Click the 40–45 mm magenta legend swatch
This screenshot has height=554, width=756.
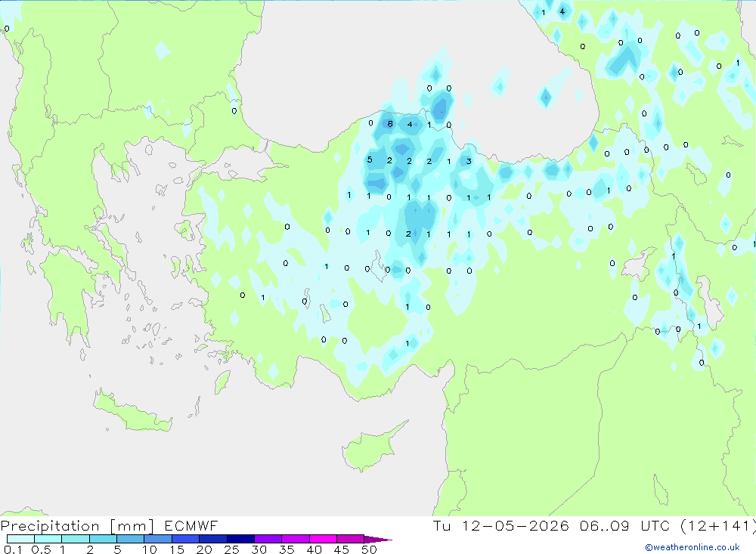pyautogui.click(x=323, y=539)
